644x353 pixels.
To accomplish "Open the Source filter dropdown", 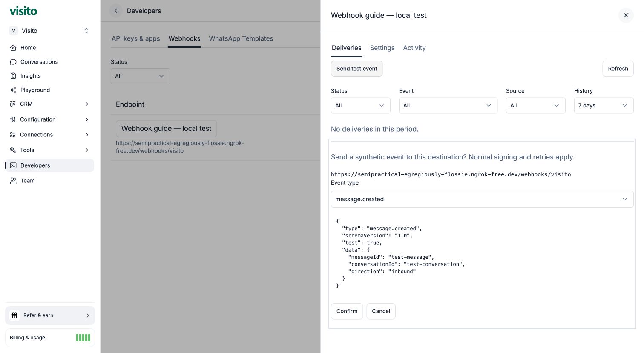I will 536,106.
